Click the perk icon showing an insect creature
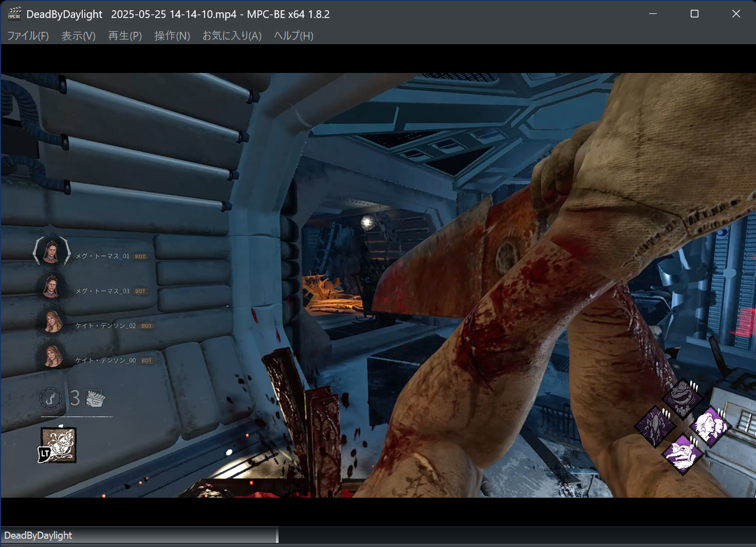Image resolution: width=756 pixels, height=547 pixels. (654, 426)
